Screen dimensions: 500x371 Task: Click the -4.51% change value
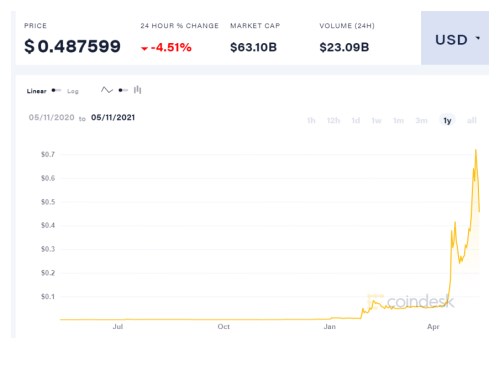click(171, 47)
